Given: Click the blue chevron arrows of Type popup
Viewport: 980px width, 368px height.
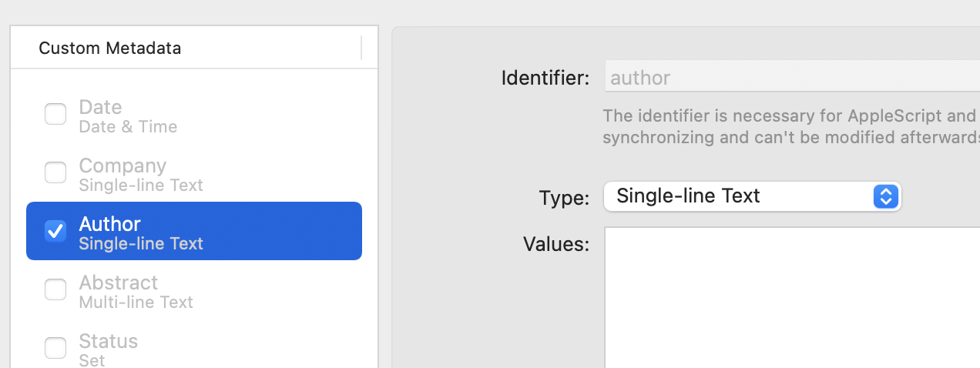Looking at the screenshot, I should (x=886, y=196).
